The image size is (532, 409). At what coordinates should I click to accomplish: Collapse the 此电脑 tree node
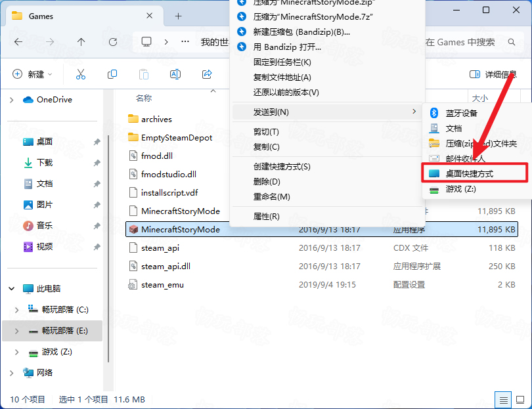coord(12,289)
